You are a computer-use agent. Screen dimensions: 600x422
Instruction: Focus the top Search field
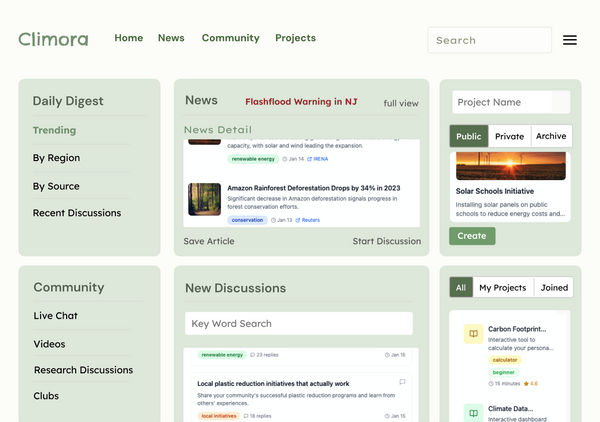point(489,40)
